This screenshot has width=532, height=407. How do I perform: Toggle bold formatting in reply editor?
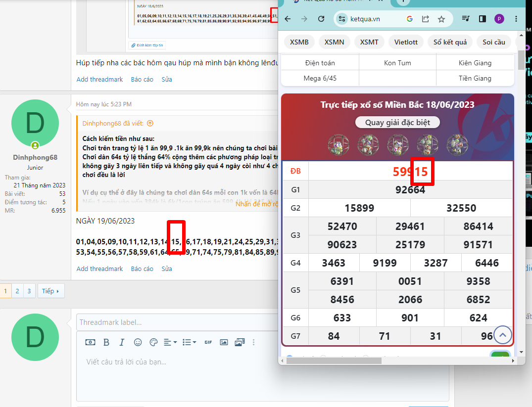pos(106,342)
